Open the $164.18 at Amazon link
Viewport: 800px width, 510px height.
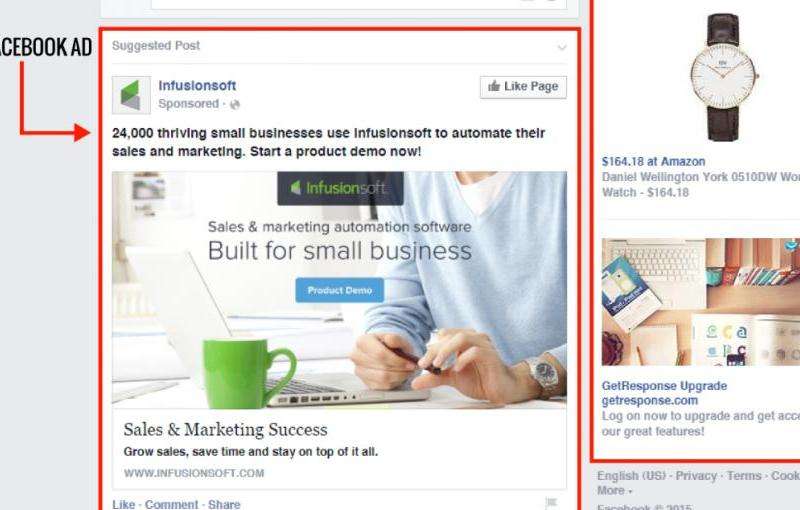[x=654, y=162]
